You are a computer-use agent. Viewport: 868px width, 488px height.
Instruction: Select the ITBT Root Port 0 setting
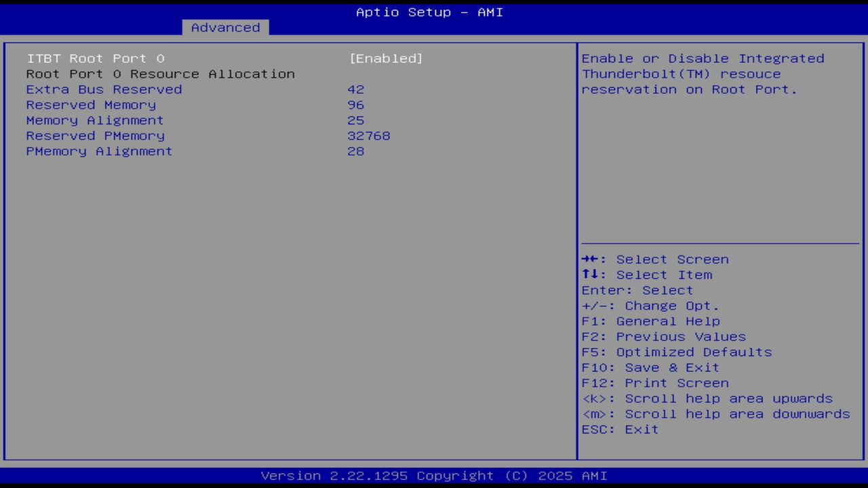pos(94,58)
